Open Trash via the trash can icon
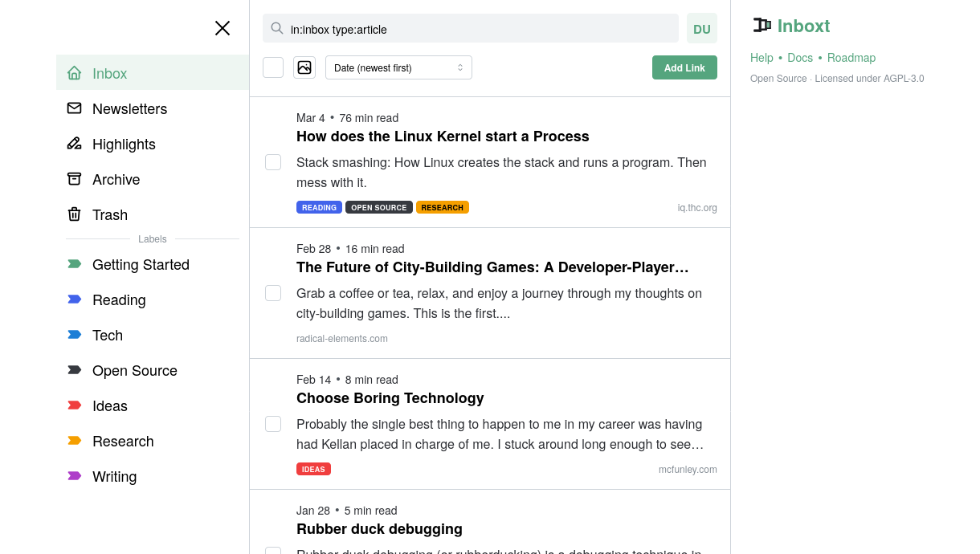980x554 pixels. coord(74,214)
